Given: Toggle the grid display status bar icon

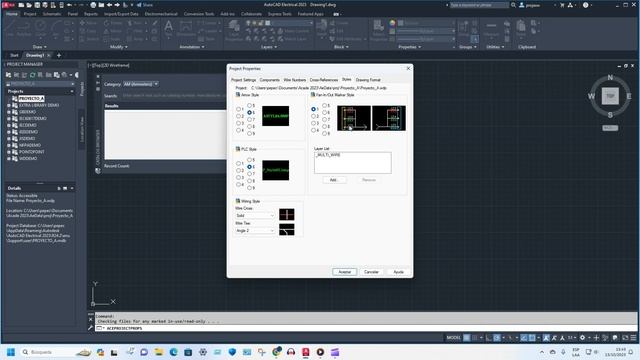Looking at the screenshot, I should (x=467, y=338).
